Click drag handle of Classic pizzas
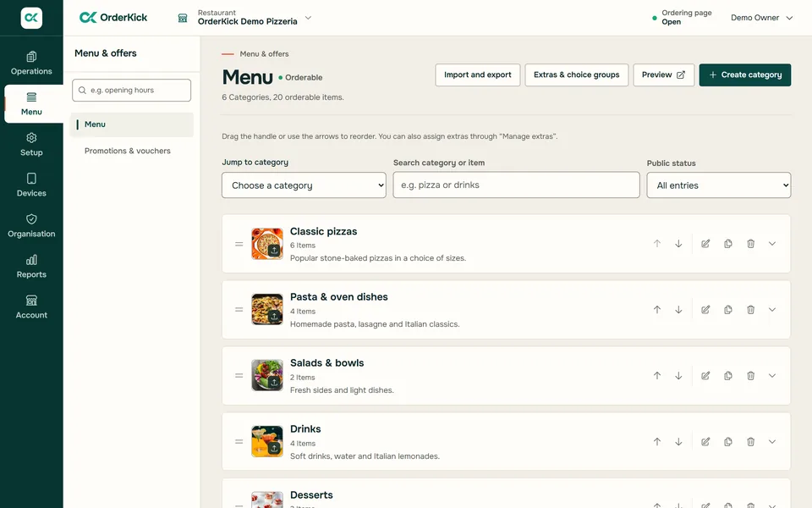The image size is (812, 508). click(239, 244)
